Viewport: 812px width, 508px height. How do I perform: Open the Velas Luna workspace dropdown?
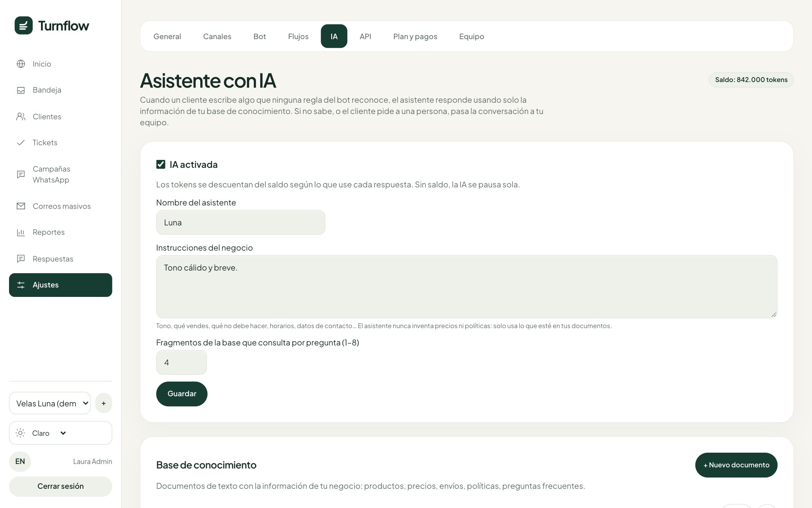(x=50, y=403)
